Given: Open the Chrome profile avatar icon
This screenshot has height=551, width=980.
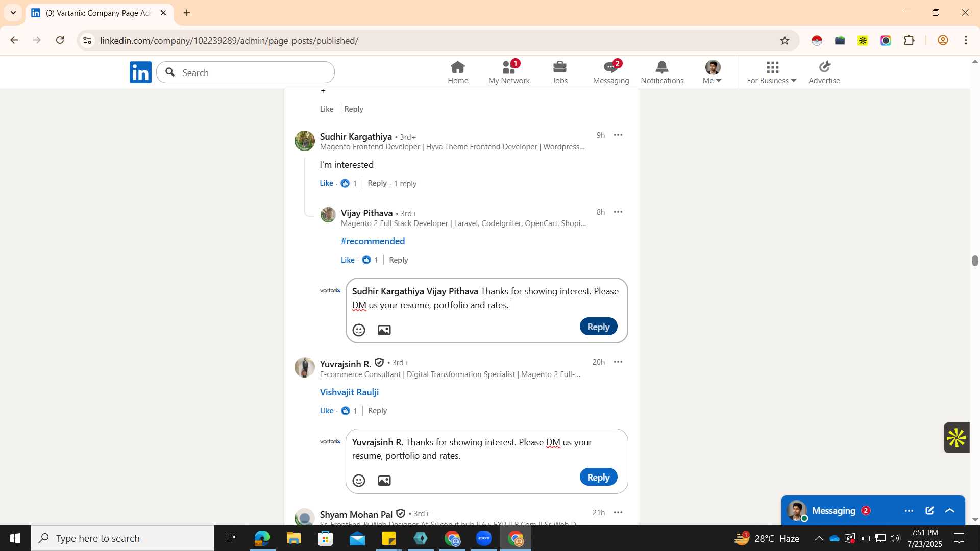Looking at the screenshot, I should [943, 40].
